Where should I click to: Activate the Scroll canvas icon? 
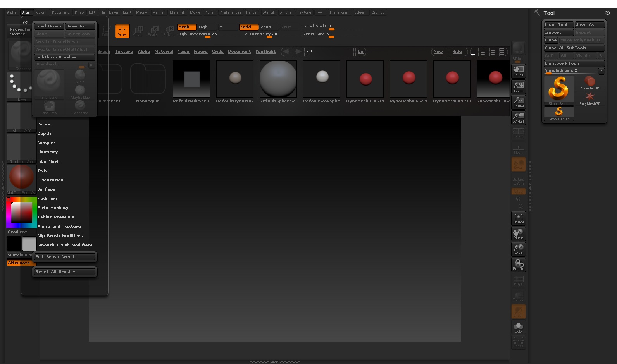[518, 71]
